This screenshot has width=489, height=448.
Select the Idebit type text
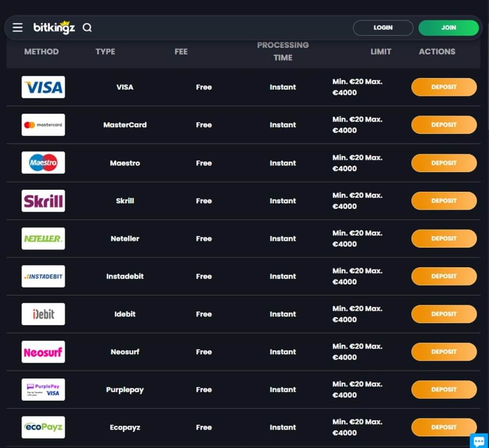coord(125,314)
